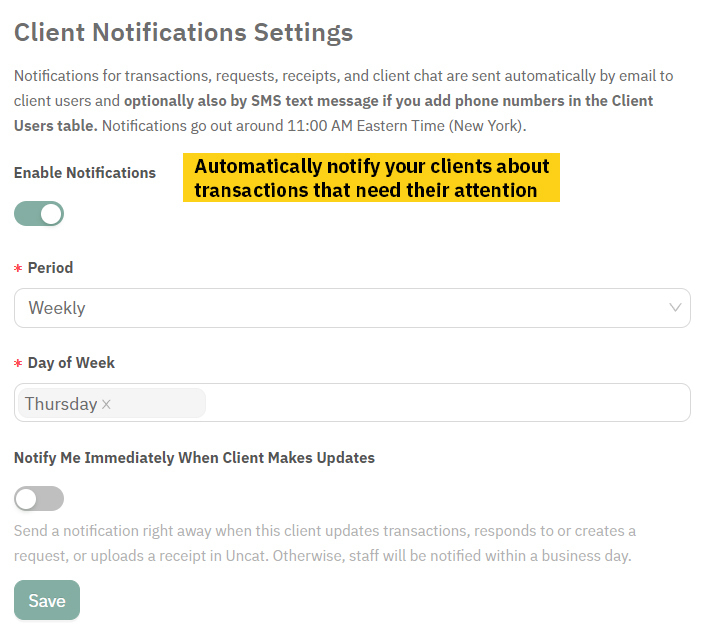Enable the Notify Me Immediately switch

tap(39, 498)
